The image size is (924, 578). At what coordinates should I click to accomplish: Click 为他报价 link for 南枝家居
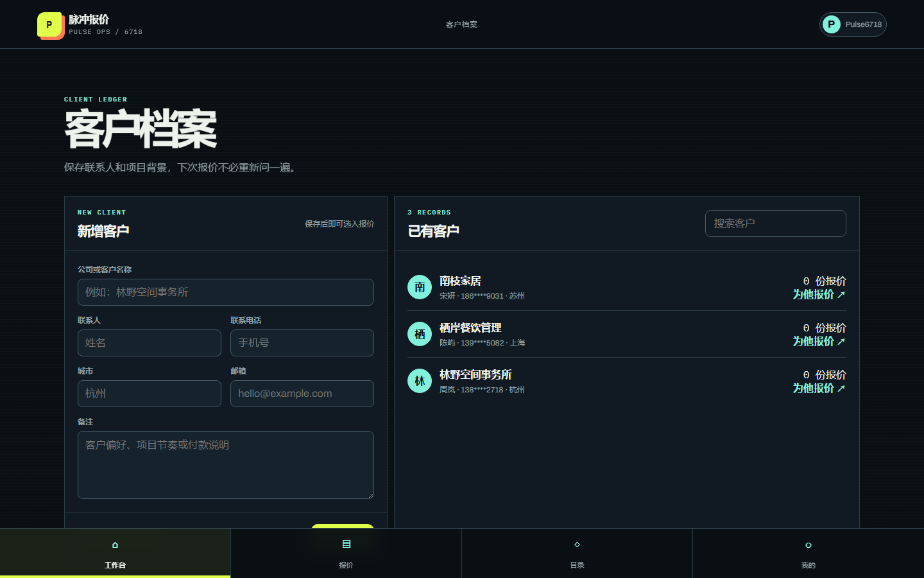[819, 294]
